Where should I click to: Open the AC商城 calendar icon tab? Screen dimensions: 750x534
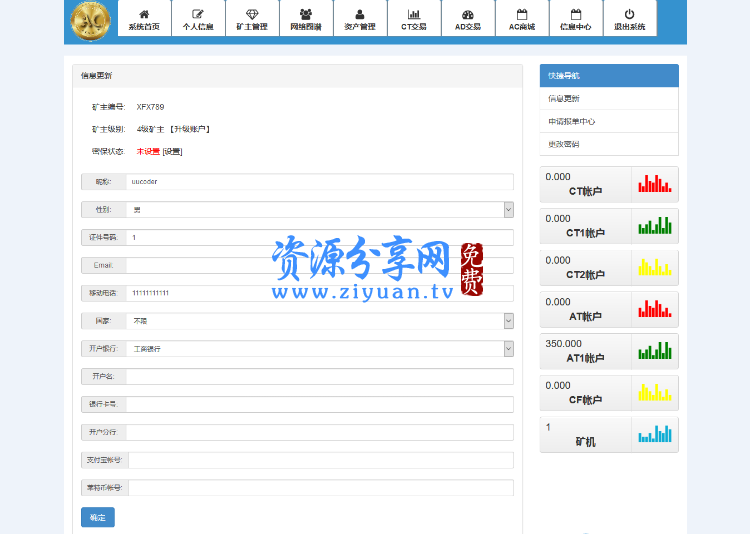522,15
